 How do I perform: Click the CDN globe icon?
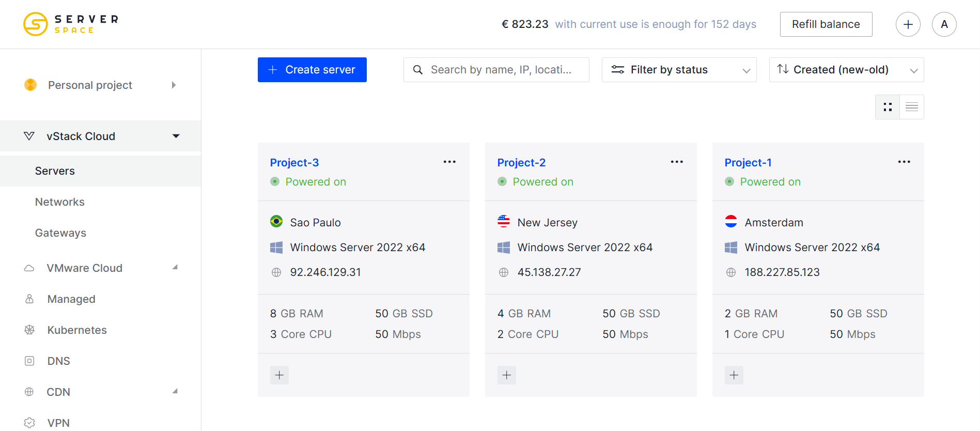click(x=29, y=392)
